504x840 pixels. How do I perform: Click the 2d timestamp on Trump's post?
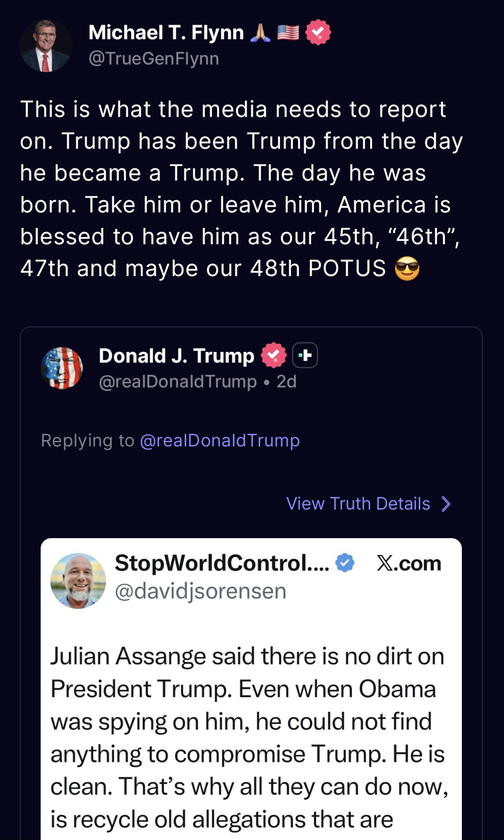[284, 381]
